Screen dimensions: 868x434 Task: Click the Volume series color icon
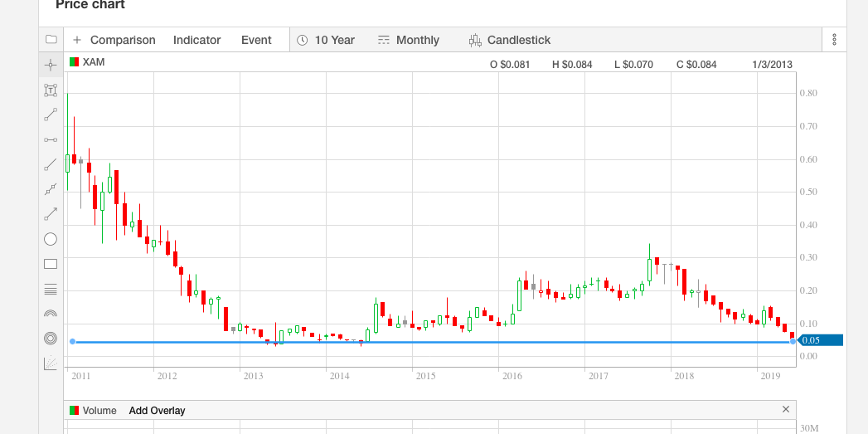(74, 411)
